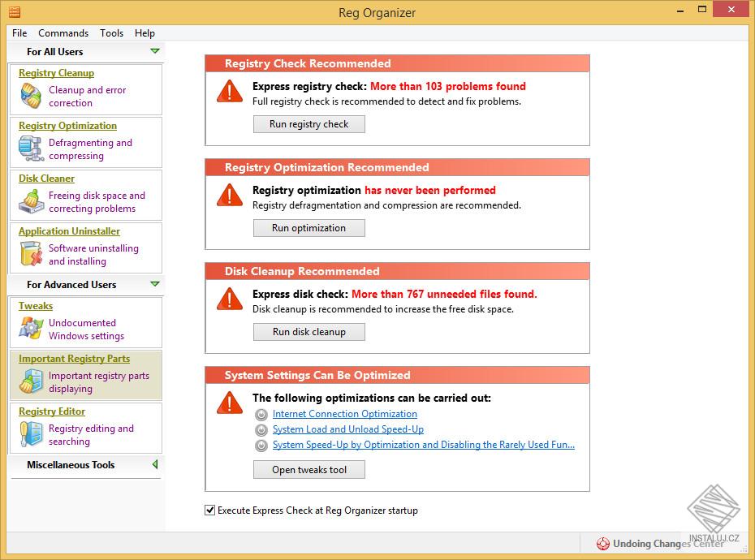Viewport: 755px width, 560px height.
Task: Open the Application Uninstaller link
Action: pos(69,231)
